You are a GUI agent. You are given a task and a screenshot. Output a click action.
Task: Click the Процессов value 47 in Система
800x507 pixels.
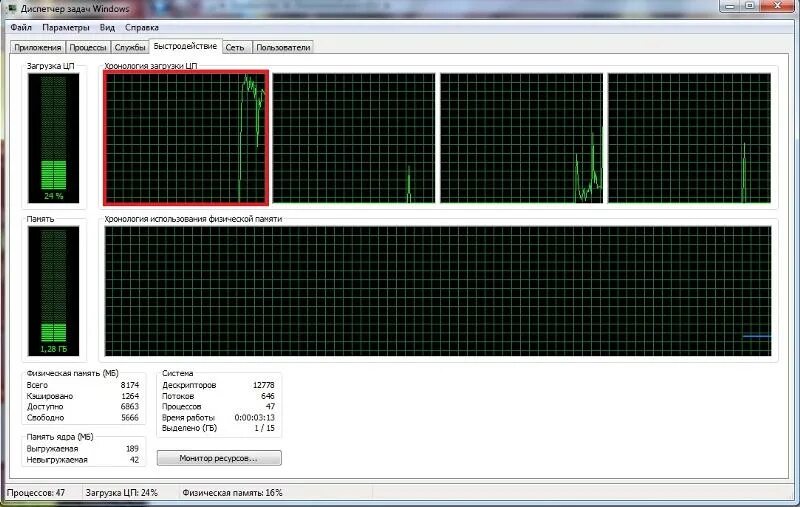coord(270,407)
